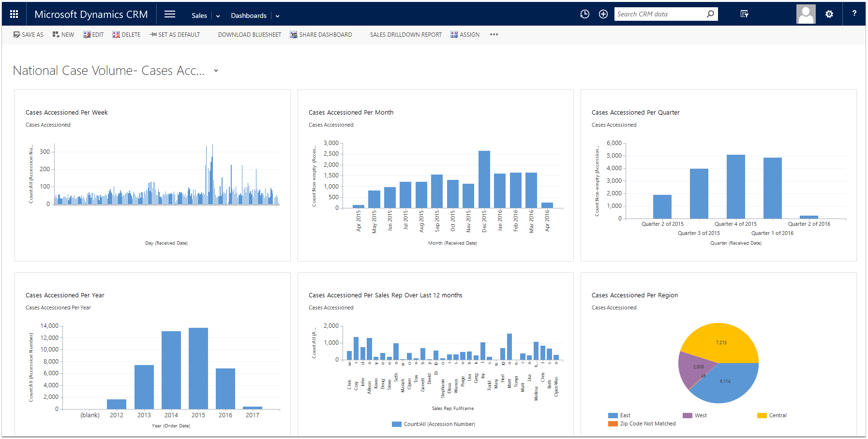Click the search magnifier icon
Image resolution: width=868 pixels, height=439 pixels.
coord(710,14)
